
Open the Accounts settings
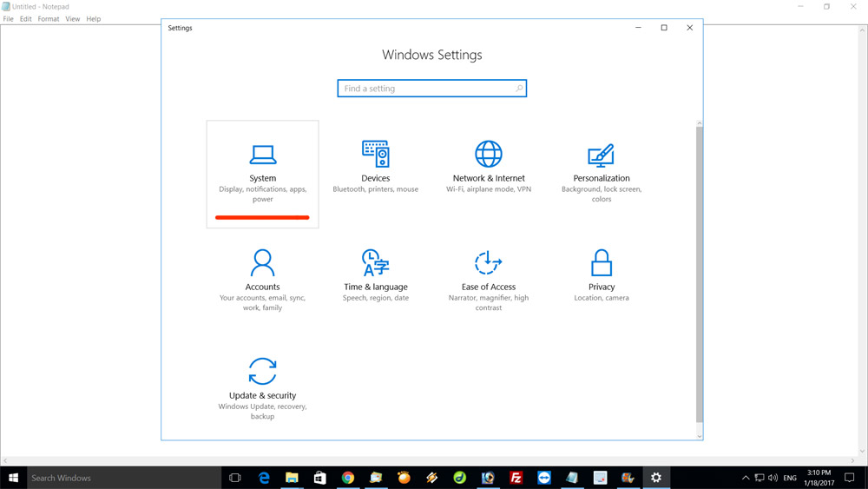[262, 281]
